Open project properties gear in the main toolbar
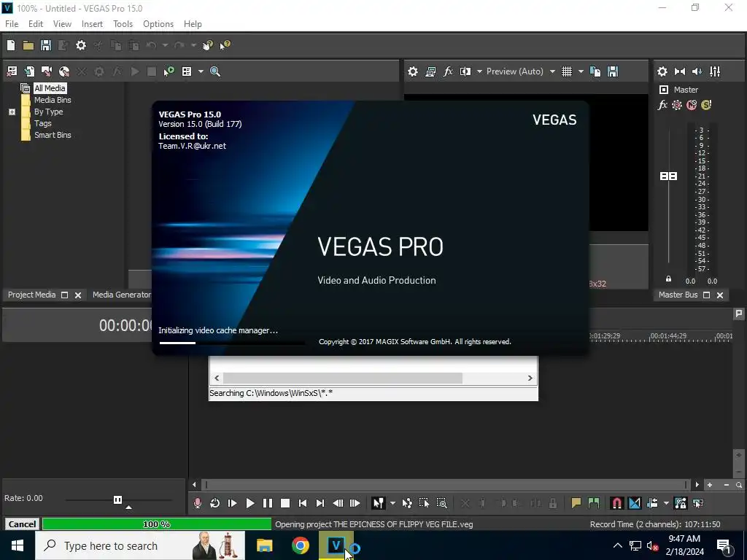This screenshot has height=560, width=747. click(81, 45)
